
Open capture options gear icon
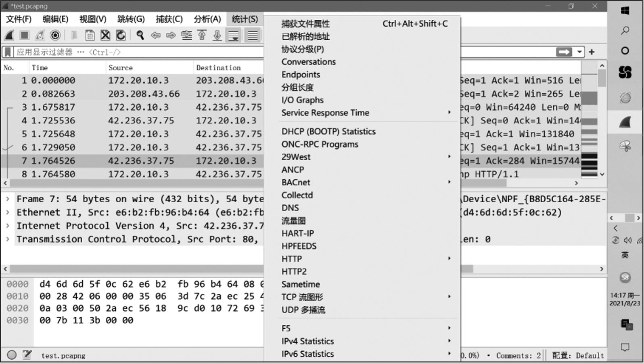pyautogui.click(x=55, y=36)
